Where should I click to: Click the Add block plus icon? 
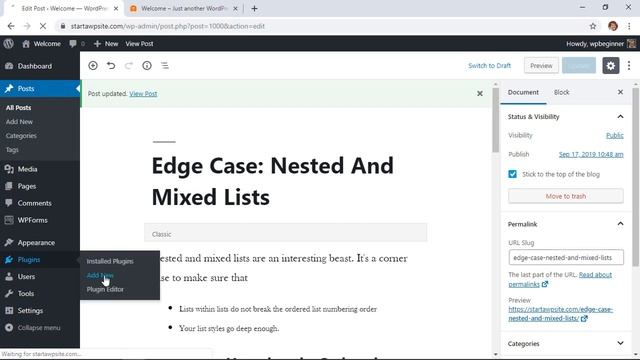click(x=93, y=65)
